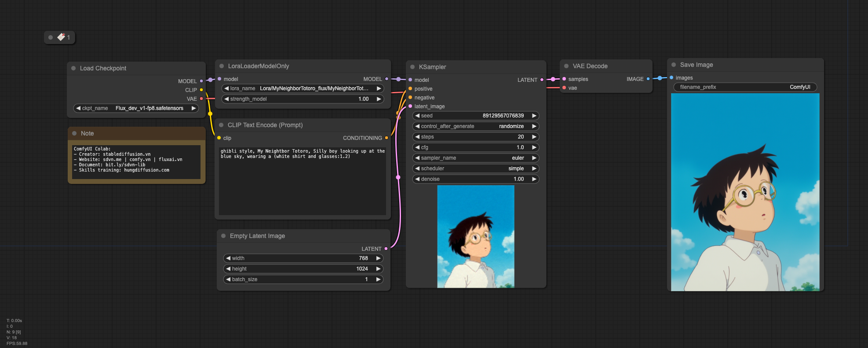The height and width of the screenshot is (348, 868).
Task: Select the ckpt_name checkpoint file field
Action: pyautogui.click(x=136, y=108)
